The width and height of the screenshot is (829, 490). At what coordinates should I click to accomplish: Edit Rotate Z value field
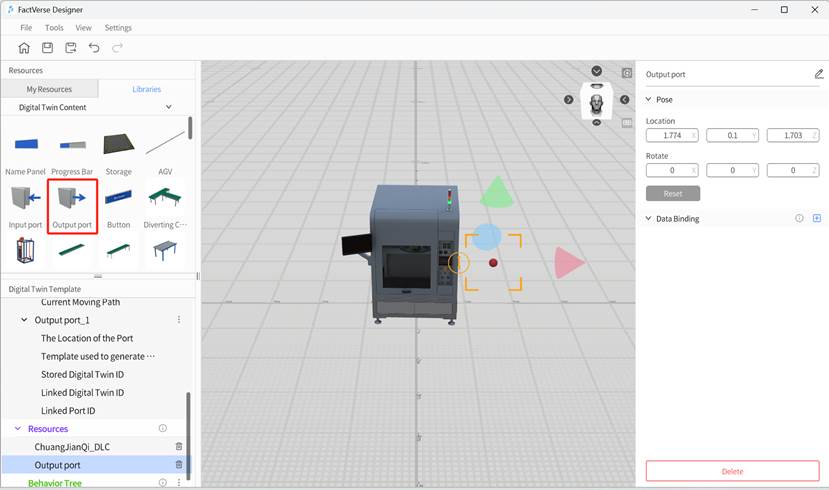tap(793, 170)
